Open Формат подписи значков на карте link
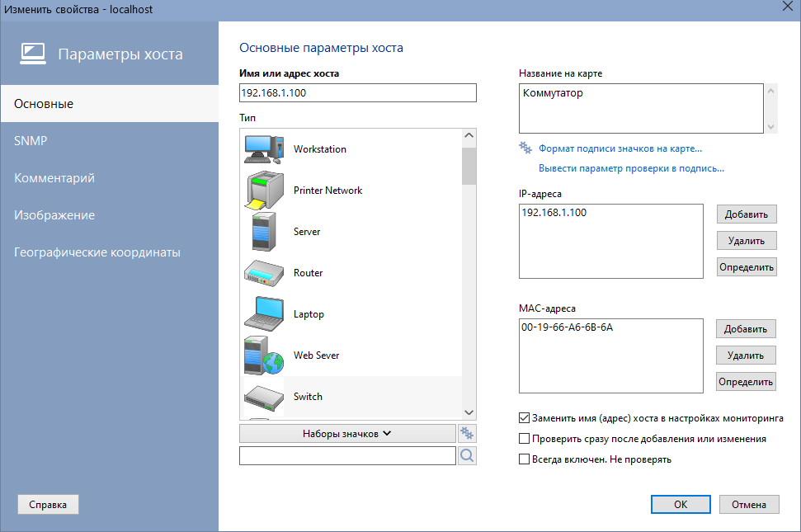 click(620, 148)
